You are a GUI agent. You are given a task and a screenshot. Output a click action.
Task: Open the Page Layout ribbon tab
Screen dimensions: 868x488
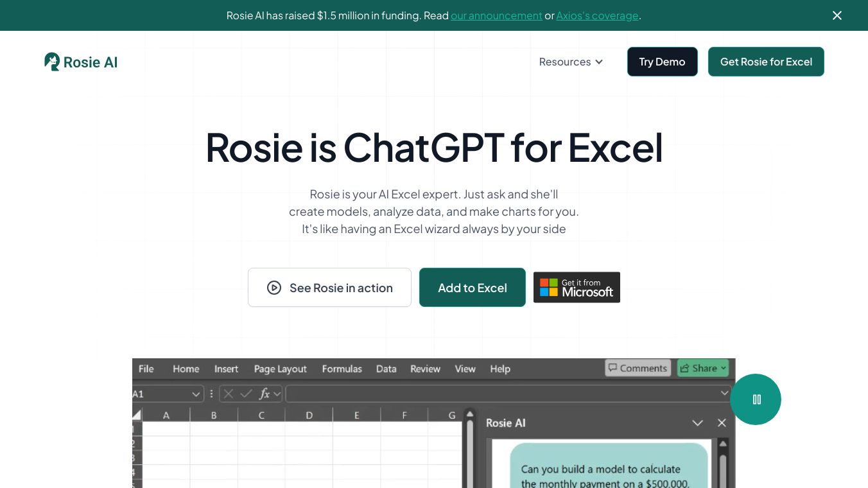coord(280,369)
